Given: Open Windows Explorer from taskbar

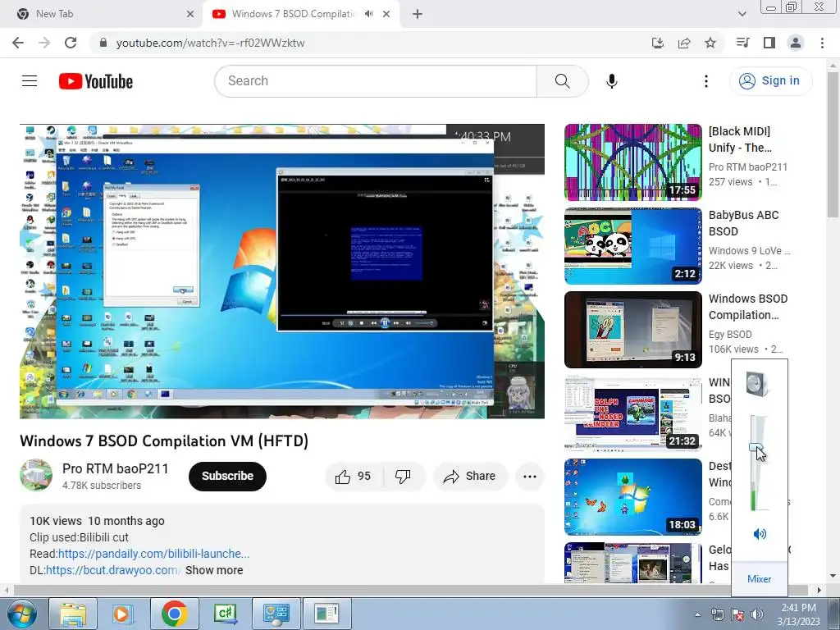Looking at the screenshot, I should (73, 614).
